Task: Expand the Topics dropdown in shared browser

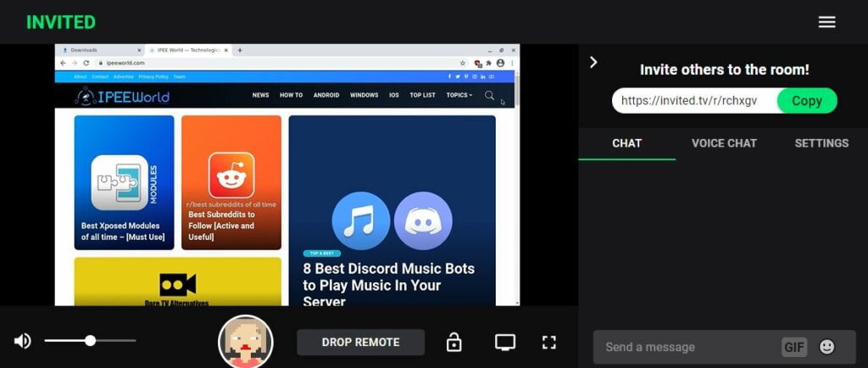Action: [x=459, y=95]
